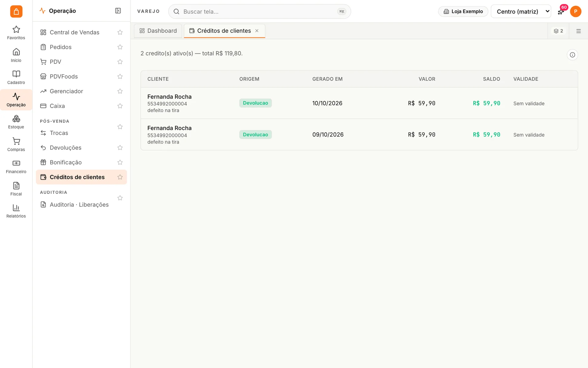The width and height of the screenshot is (588, 368).
Task: Toggle favorite star for PDV
Action: click(x=120, y=62)
